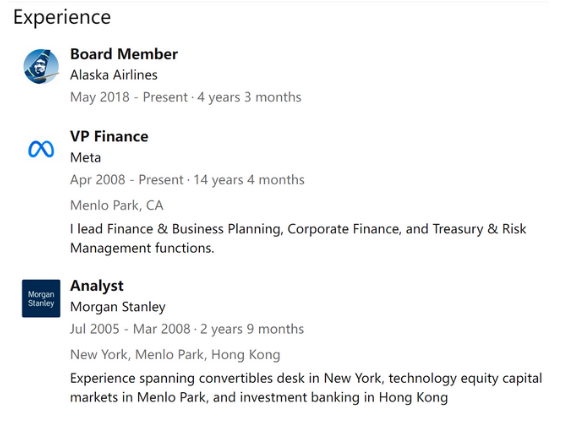Open the Board Member job title
The image size is (564, 422).
coord(124,54)
